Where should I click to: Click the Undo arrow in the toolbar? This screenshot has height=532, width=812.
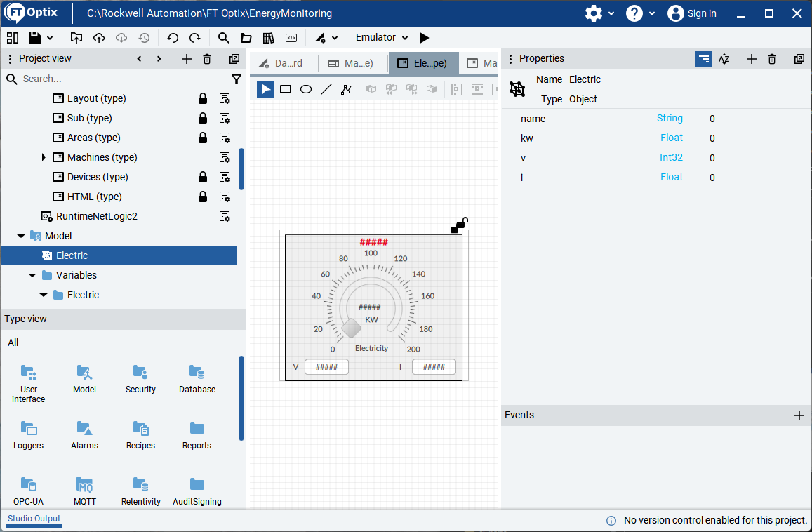(x=173, y=38)
